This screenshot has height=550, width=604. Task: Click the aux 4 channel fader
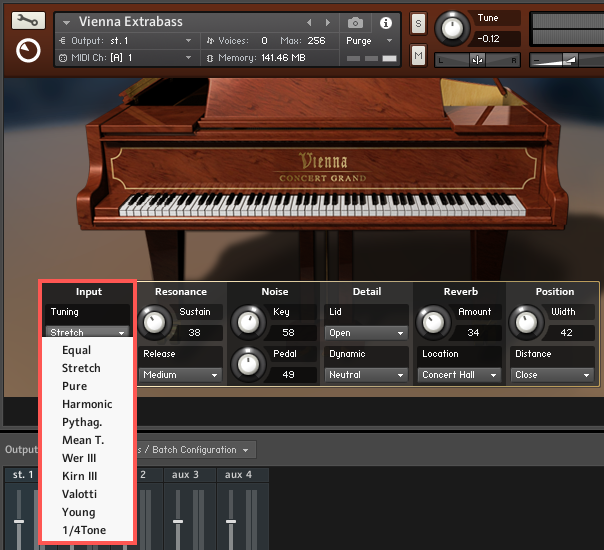pyautogui.click(x=231, y=521)
